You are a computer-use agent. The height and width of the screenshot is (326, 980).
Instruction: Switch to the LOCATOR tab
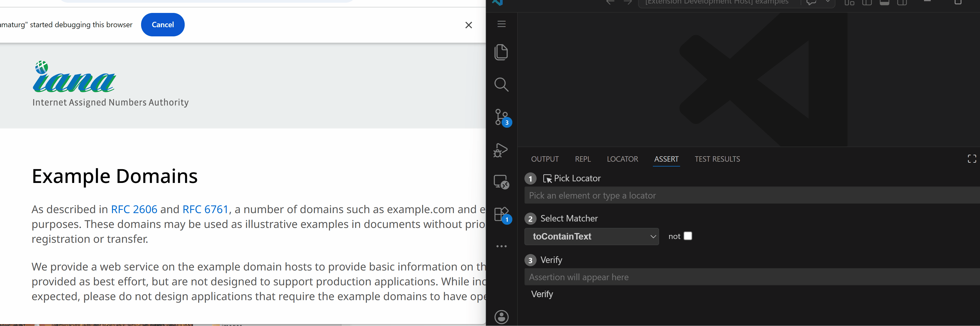point(622,159)
